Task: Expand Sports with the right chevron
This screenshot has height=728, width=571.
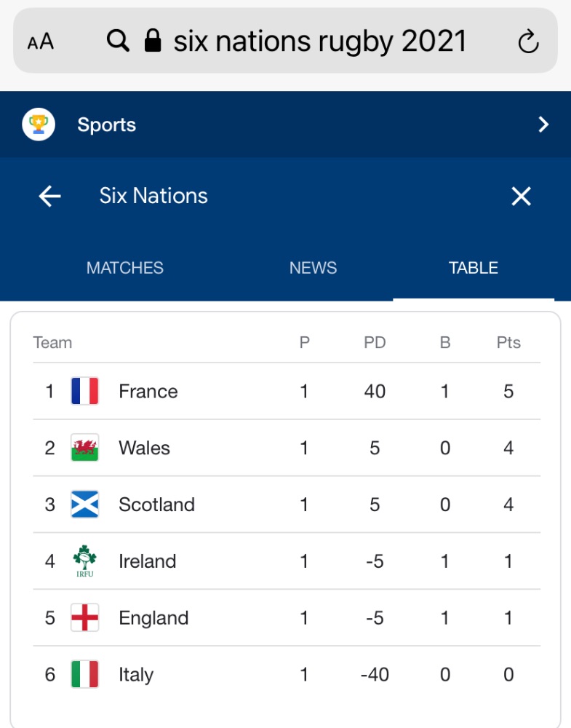Action: [x=543, y=124]
